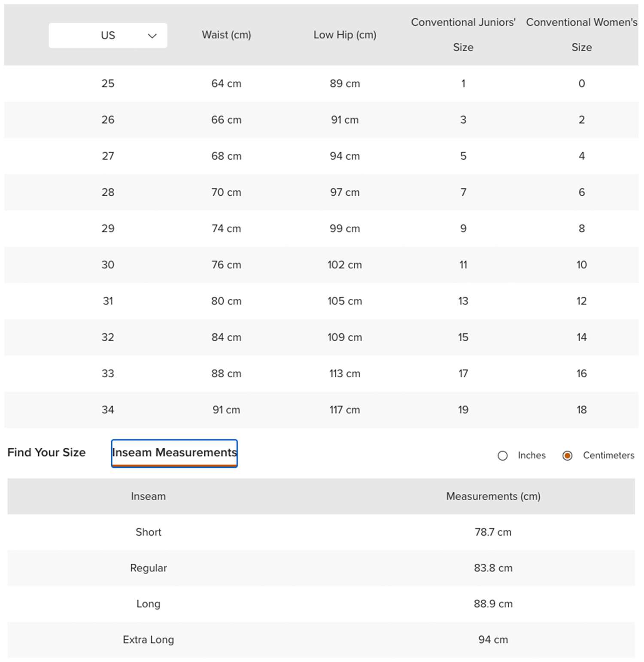Click the Conventional Juniors' Size header
Viewport: 644px width, 662px height.
pos(463,35)
